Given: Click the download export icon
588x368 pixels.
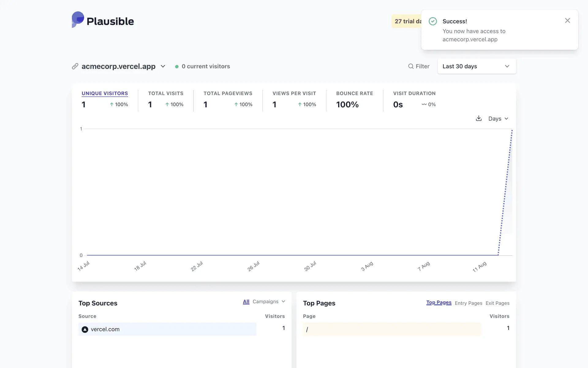Looking at the screenshot, I should pos(479,118).
